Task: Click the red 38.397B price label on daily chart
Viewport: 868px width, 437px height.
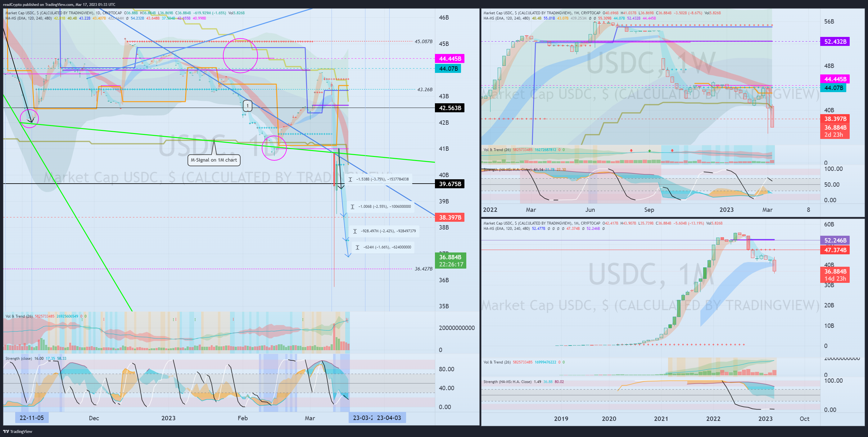Action: click(x=450, y=217)
